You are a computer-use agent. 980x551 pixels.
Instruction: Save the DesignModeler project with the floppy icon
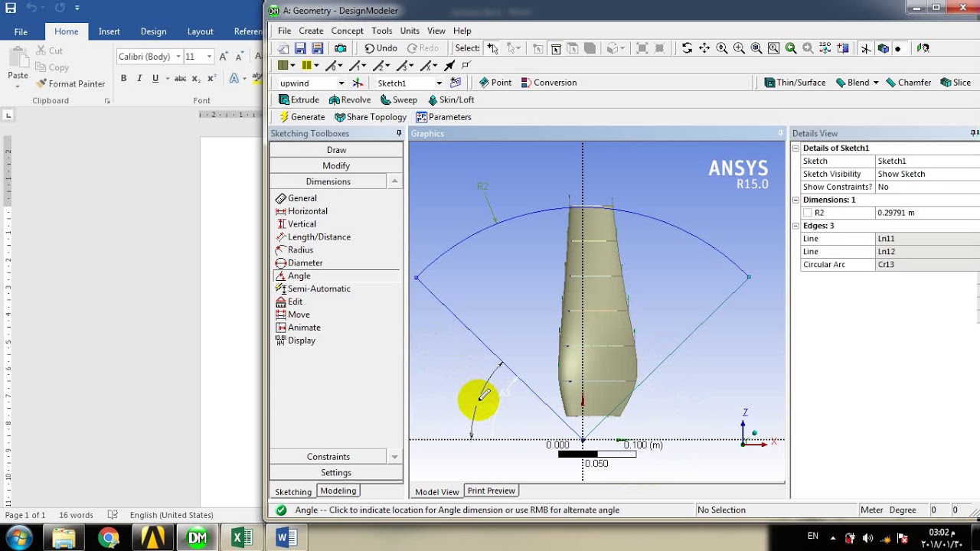300,48
